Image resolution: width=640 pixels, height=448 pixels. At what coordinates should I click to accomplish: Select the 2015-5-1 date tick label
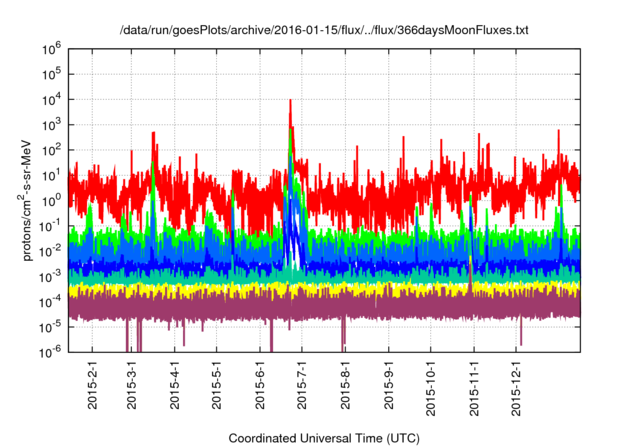218,382
